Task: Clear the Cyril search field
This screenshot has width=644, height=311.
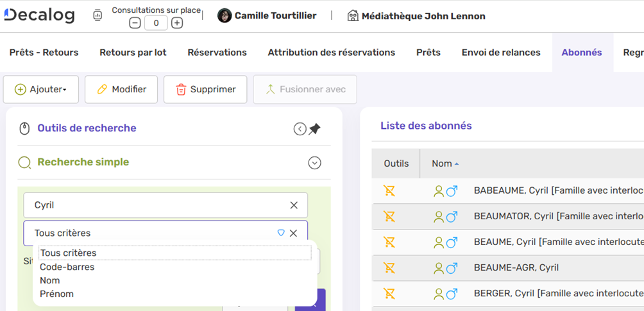Action: coord(294,205)
